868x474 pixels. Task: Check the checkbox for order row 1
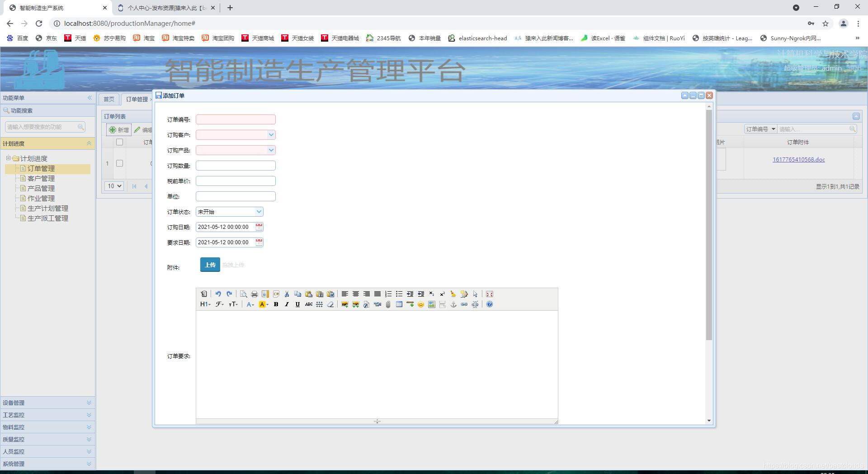119,163
